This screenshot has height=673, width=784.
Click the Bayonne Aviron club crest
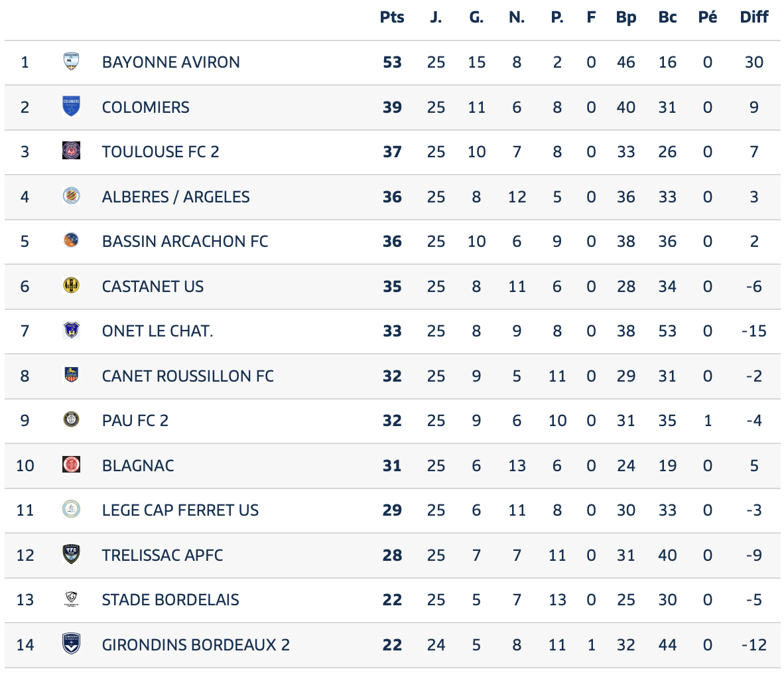click(71, 62)
